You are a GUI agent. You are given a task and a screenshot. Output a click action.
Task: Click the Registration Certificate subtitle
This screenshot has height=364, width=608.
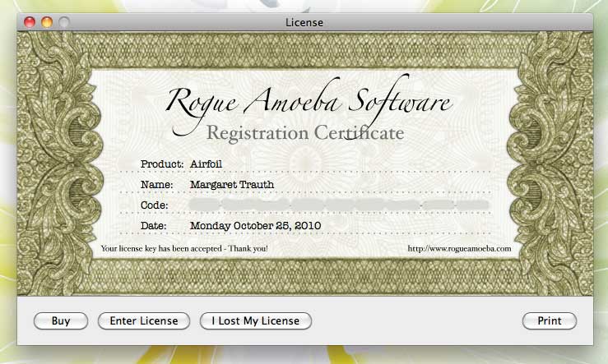click(304, 132)
